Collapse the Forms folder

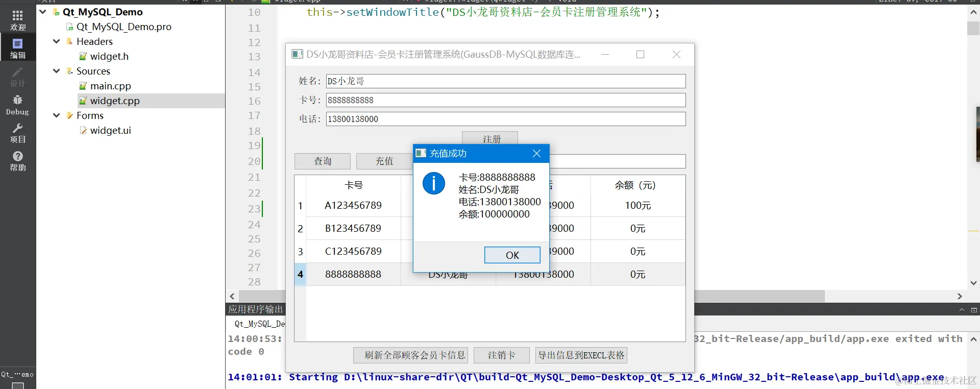[57, 115]
